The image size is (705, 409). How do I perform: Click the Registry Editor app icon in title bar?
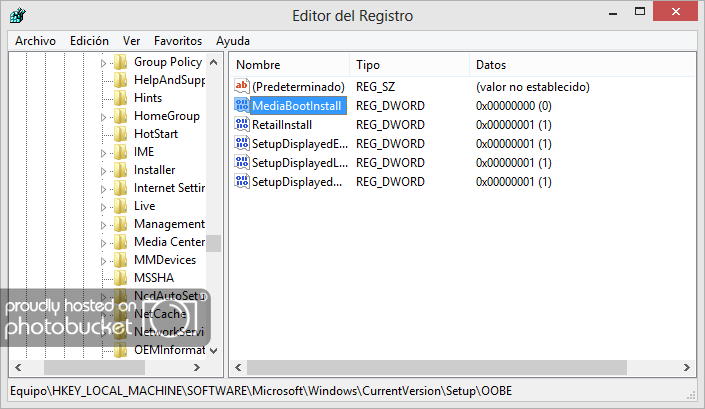pos(18,16)
